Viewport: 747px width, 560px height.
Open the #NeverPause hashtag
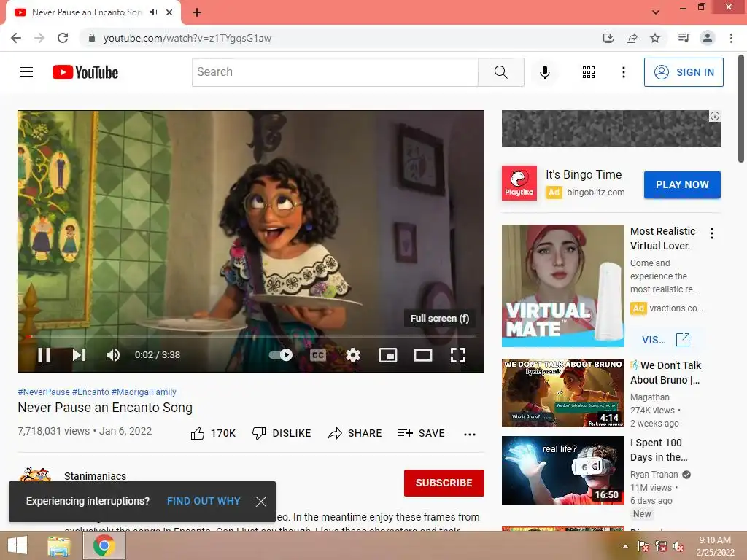(x=44, y=392)
